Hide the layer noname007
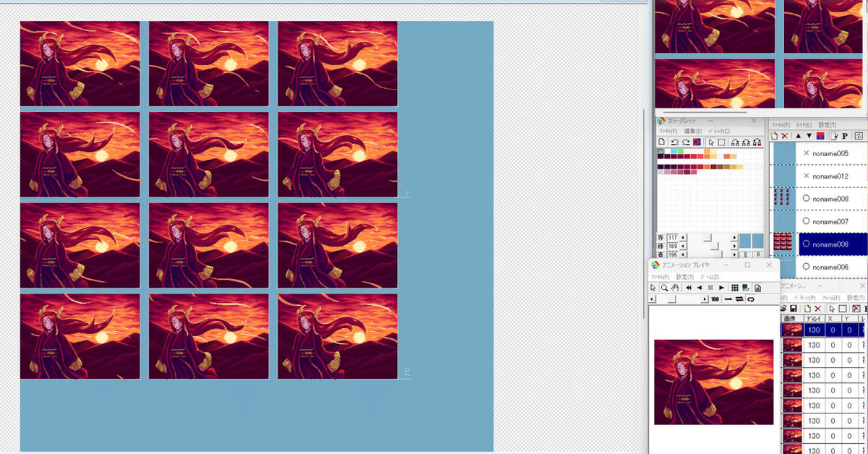868x454 pixels. (x=807, y=221)
